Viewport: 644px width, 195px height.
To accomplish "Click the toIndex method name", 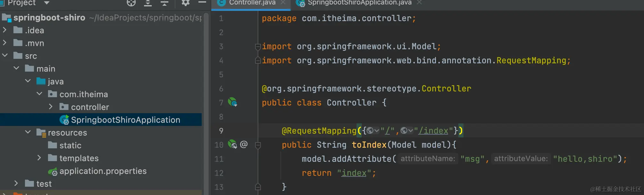I will [x=369, y=145].
